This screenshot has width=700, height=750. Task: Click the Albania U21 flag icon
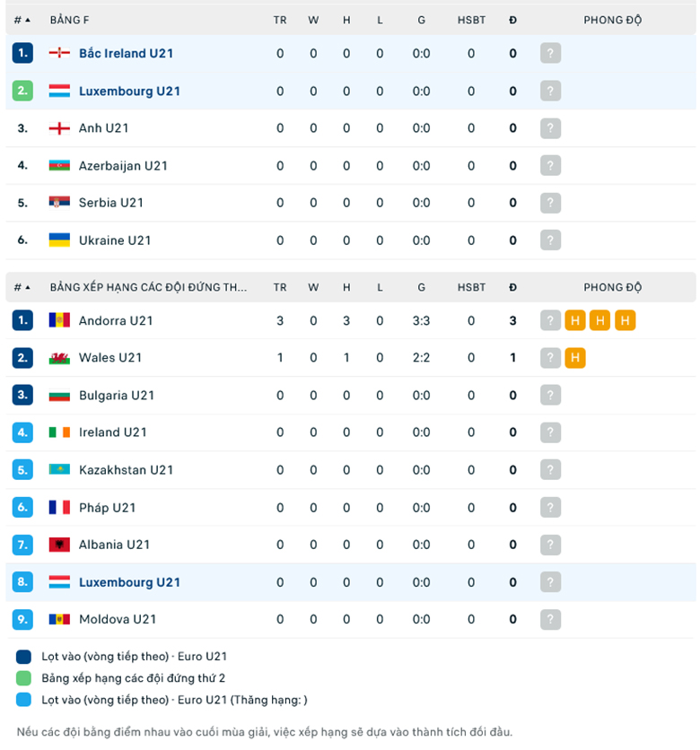(59, 545)
